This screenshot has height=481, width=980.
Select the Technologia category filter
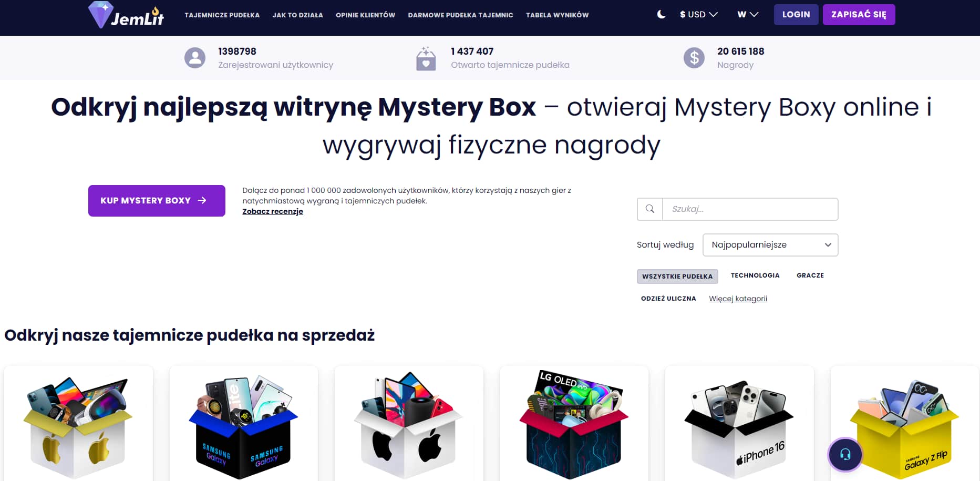pyautogui.click(x=755, y=275)
